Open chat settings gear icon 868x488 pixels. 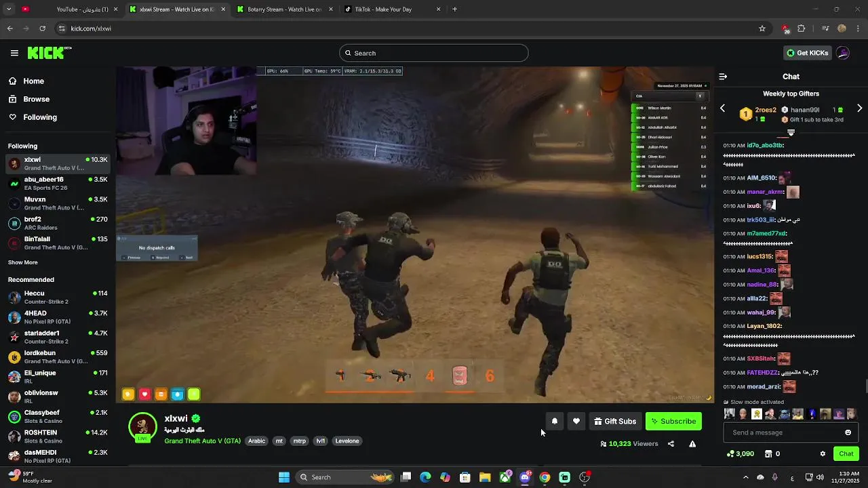[823, 453]
